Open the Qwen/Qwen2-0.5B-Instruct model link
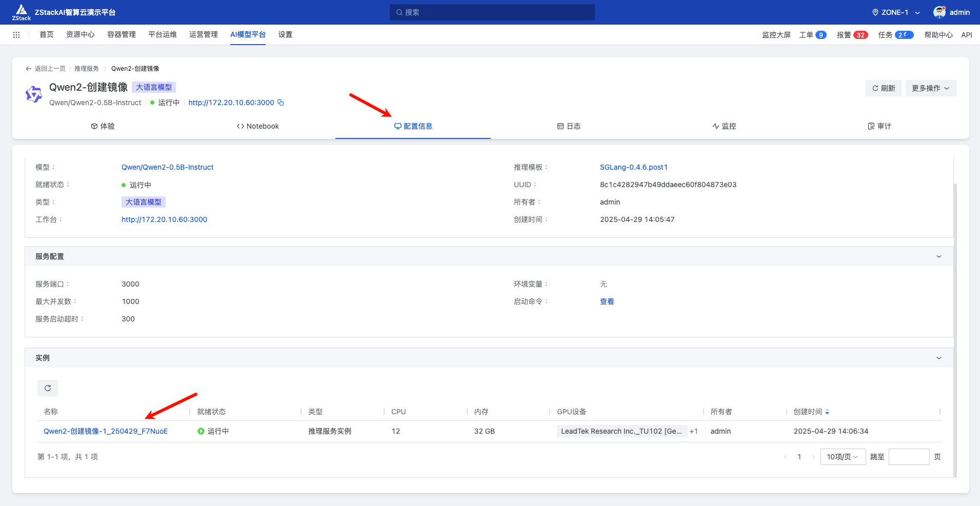Viewport: 980px width, 506px height. (x=167, y=167)
